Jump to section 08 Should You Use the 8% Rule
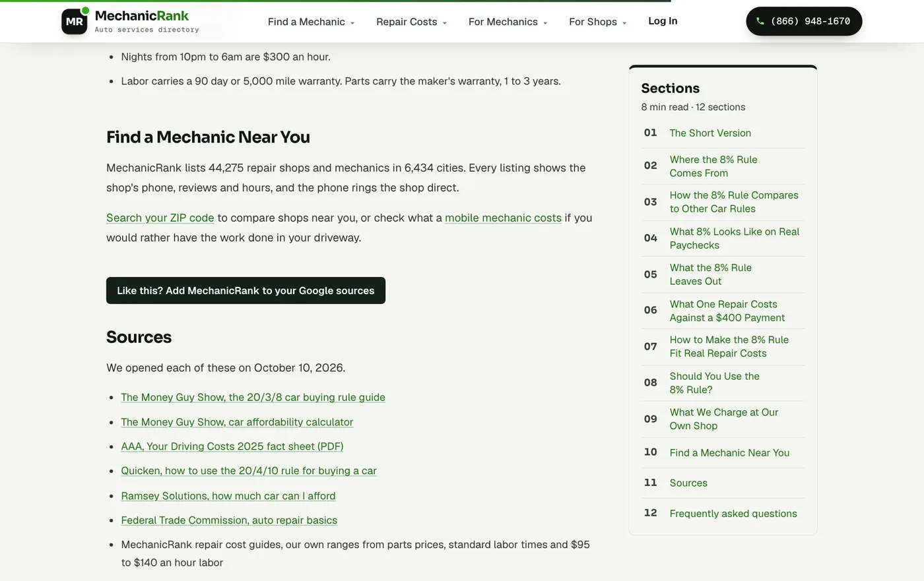 pos(723,382)
